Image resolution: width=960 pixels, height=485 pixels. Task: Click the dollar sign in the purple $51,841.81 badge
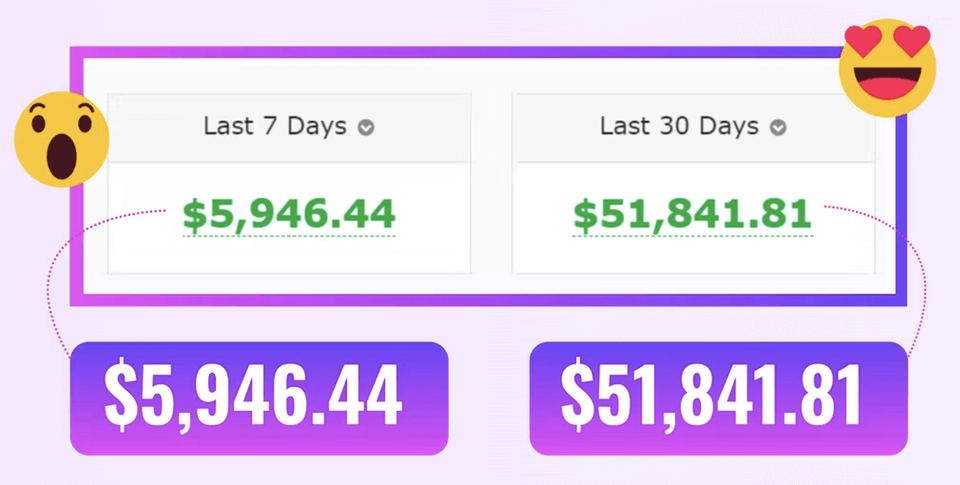[577, 396]
